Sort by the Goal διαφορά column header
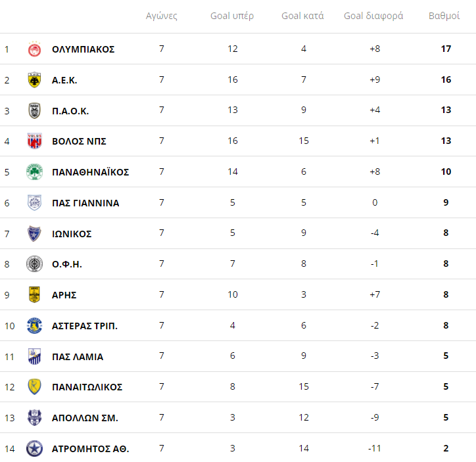The width and height of the screenshot is (476, 462). pos(373,16)
